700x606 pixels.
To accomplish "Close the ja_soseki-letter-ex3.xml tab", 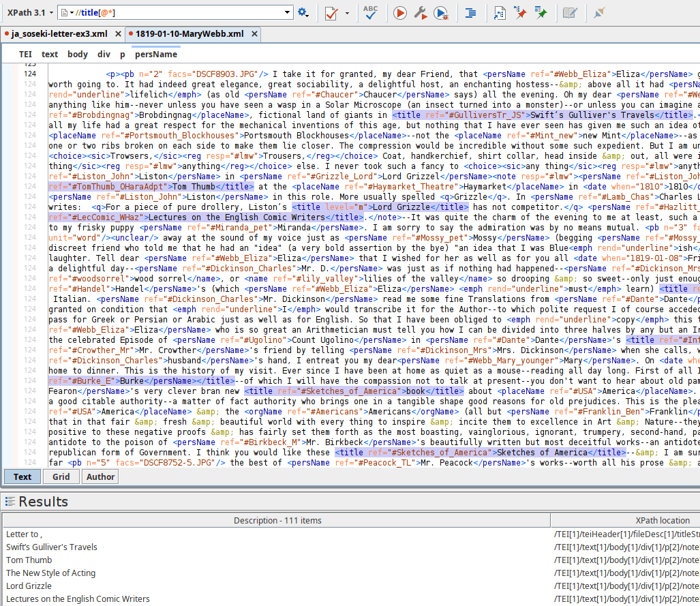I will pyautogui.click(x=118, y=34).
